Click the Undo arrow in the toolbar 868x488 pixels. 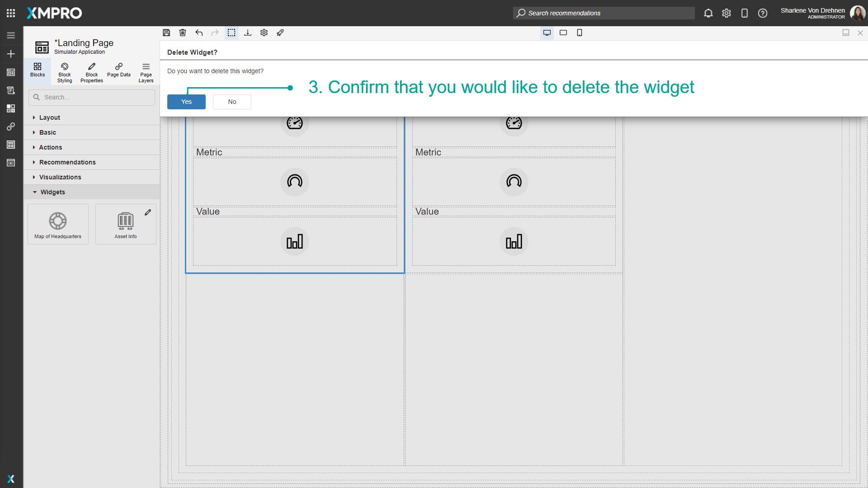pyautogui.click(x=199, y=33)
